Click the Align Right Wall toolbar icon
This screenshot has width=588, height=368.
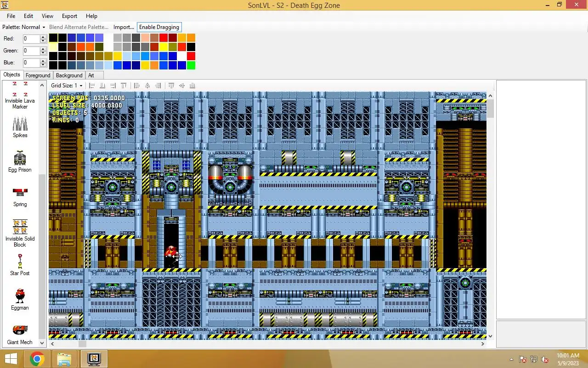113,86
